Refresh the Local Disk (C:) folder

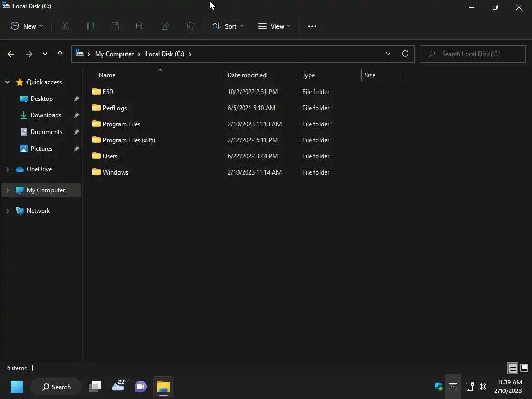tap(405, 54)
